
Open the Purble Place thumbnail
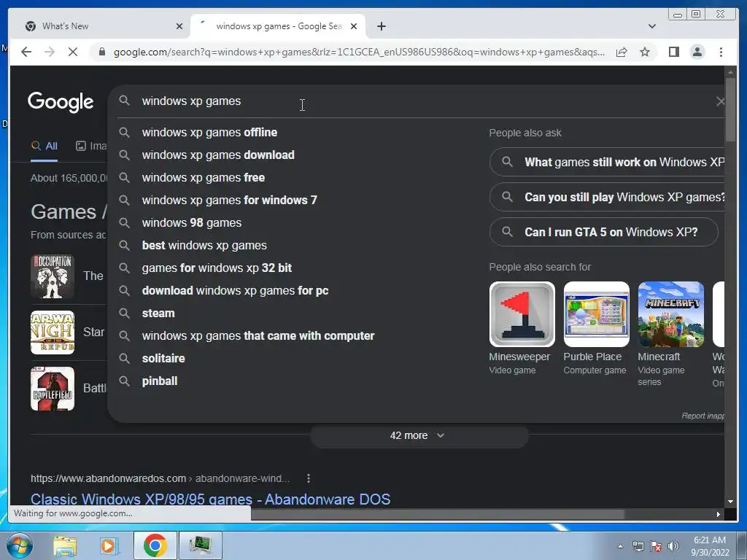coord(596,314)
